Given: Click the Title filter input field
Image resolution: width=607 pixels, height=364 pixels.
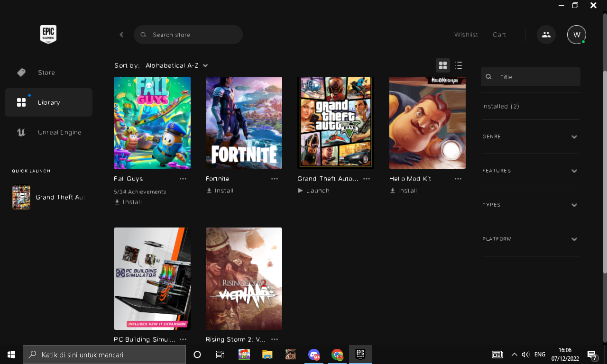Looking at the screenshot, I should tap(531, 76).
